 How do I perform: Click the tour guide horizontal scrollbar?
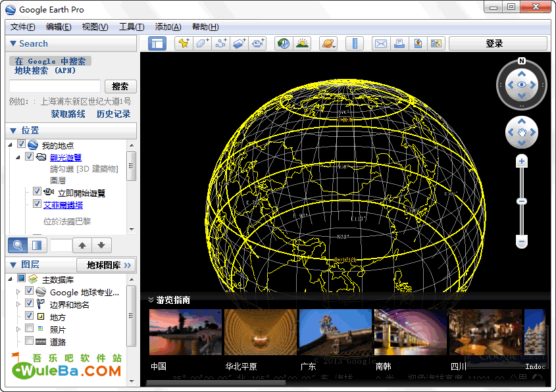click(x=216, y=383)
